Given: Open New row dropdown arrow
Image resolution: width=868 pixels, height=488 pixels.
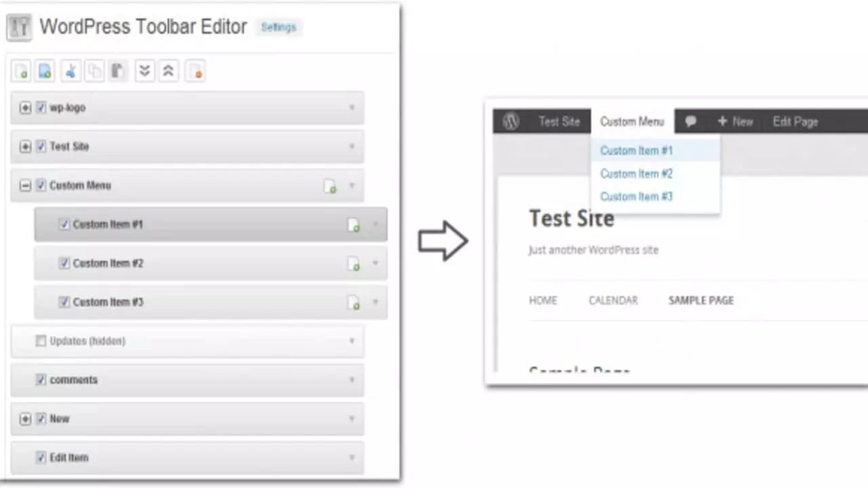Looking at the screenshot, I should (351, 419).
